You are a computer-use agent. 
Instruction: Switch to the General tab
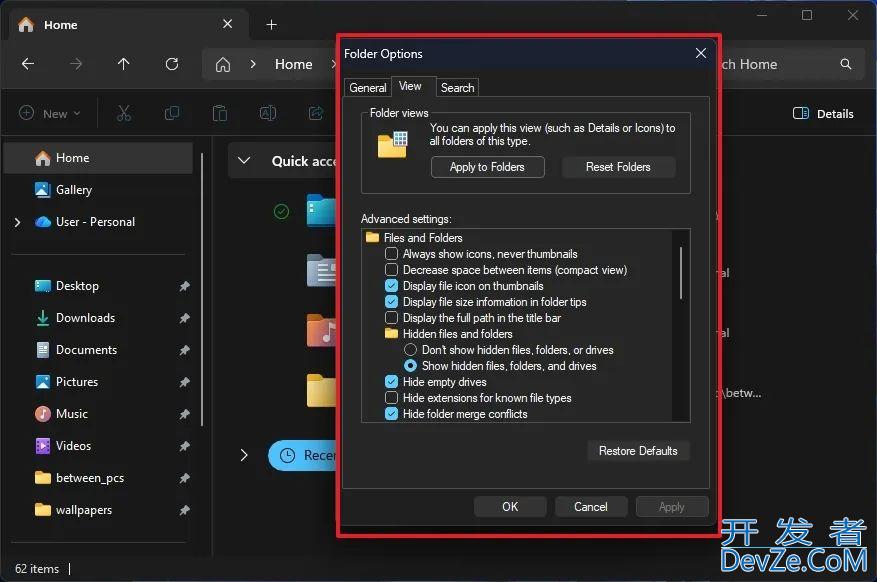click(367, 88)
